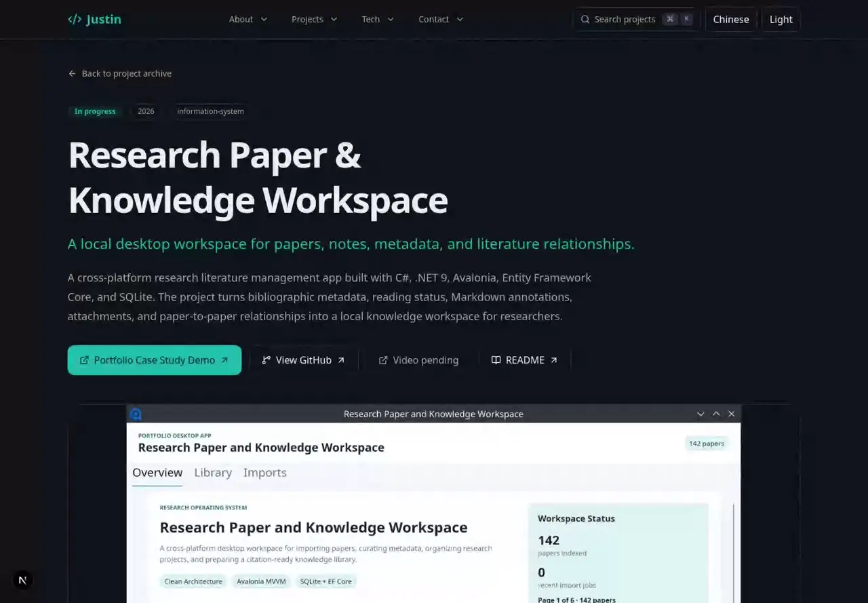Click arrow icon after README label
Viewport: 868px width, 603px height.
[x=553, y=360]
